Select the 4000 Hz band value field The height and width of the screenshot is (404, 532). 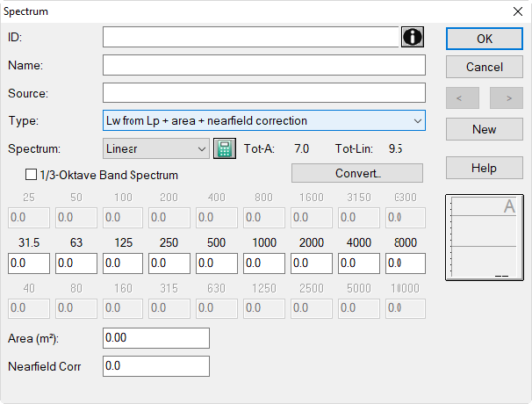359,263
